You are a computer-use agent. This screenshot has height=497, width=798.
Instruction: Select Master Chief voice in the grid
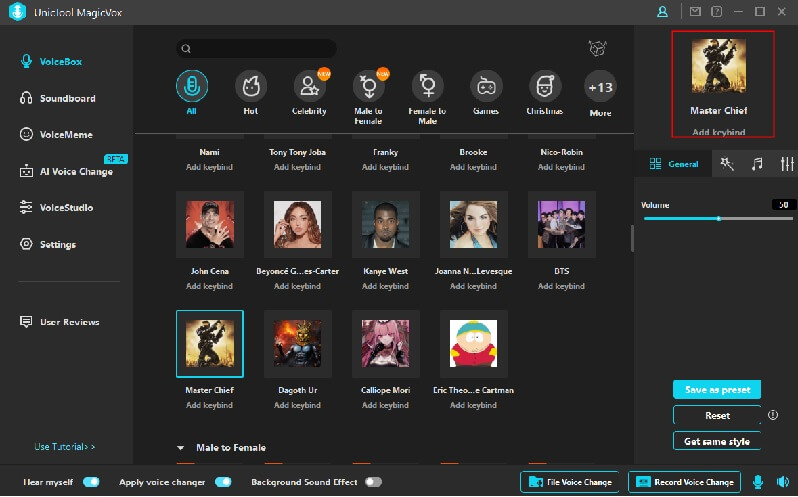[210, 344]
